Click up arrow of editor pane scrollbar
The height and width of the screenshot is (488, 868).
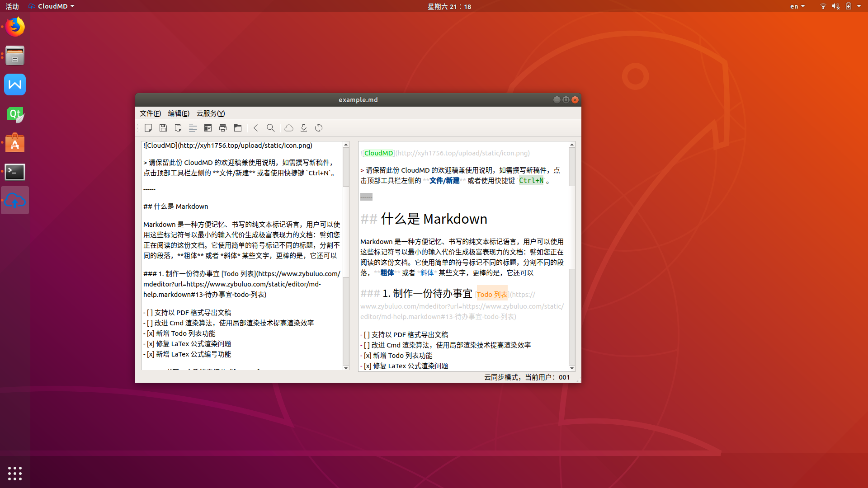[346, 145]
